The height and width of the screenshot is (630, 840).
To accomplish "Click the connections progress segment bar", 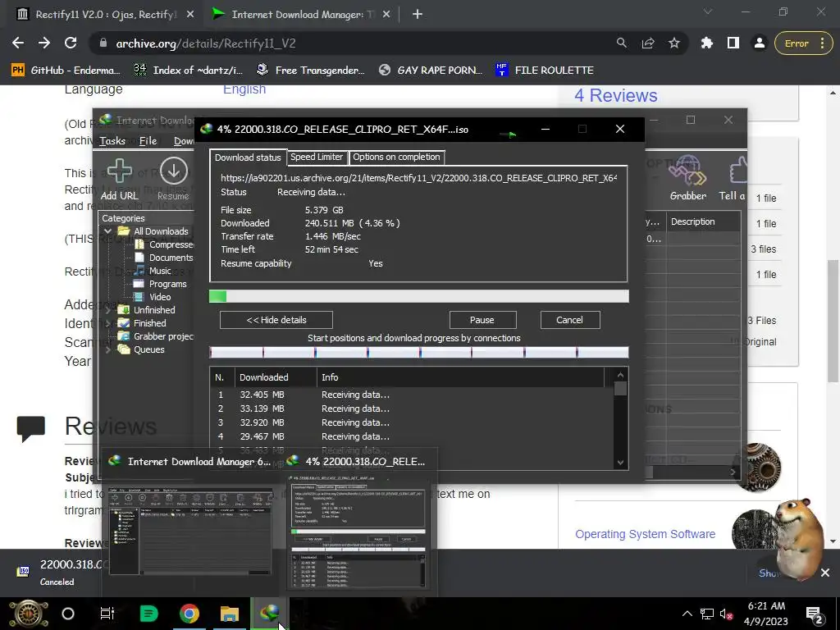I will coord(419,353).
